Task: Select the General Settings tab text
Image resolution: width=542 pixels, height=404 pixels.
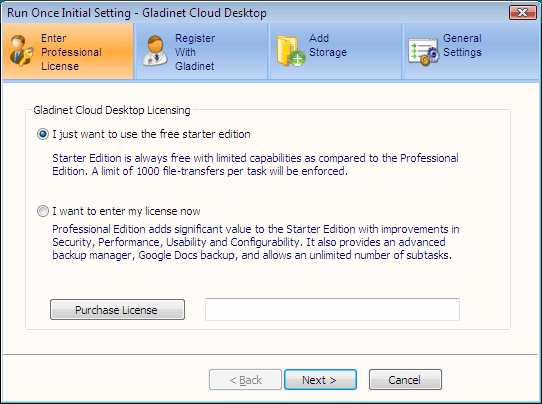Action: point(462,45)
